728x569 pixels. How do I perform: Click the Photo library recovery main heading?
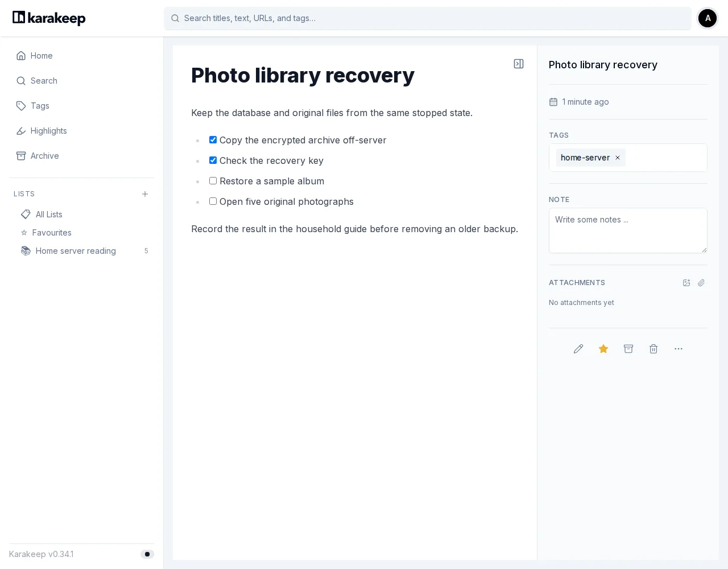point(303,75)
